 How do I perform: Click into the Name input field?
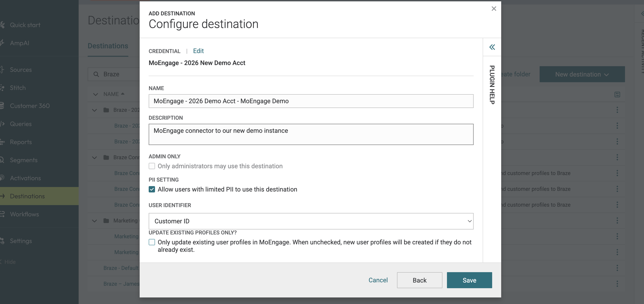[311, 101]
